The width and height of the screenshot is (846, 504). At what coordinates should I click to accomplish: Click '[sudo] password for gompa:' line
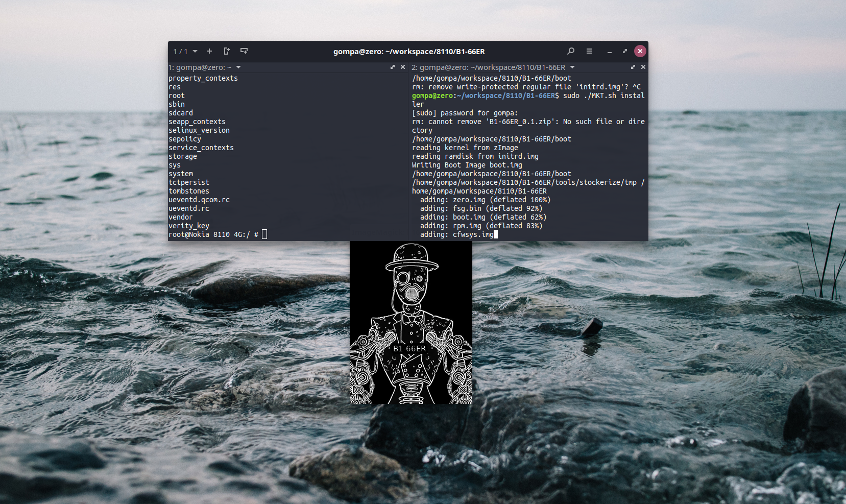(465, 113)
